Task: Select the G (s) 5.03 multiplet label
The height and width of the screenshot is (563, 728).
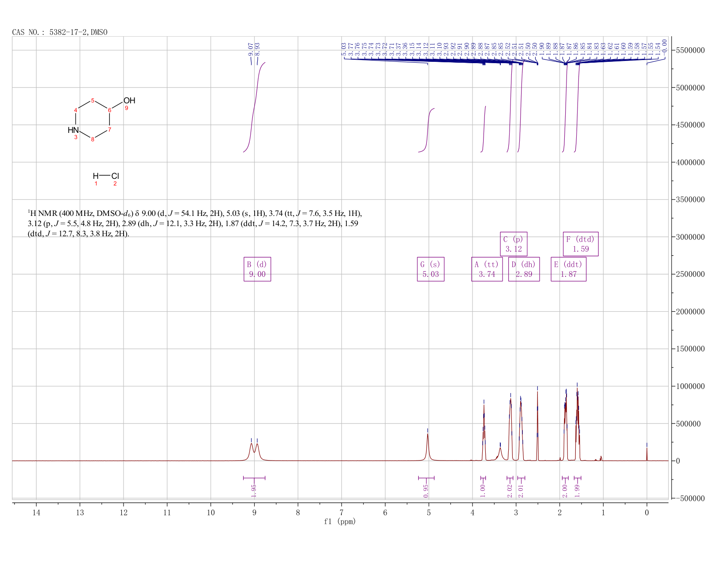Action: tap(431, 269)
